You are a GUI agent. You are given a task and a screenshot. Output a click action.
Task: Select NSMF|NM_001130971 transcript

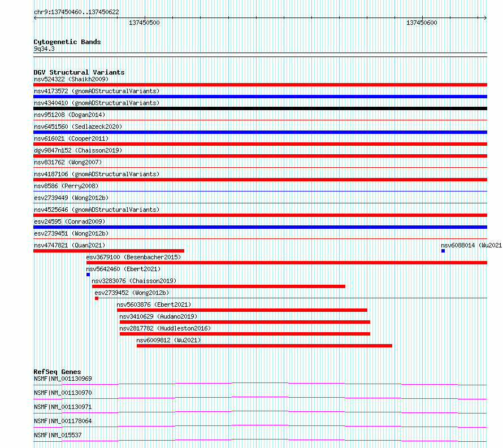63,407
